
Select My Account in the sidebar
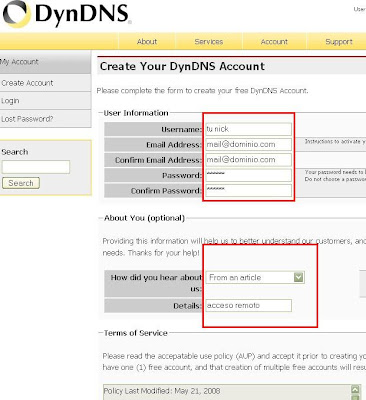pos(45,62)
